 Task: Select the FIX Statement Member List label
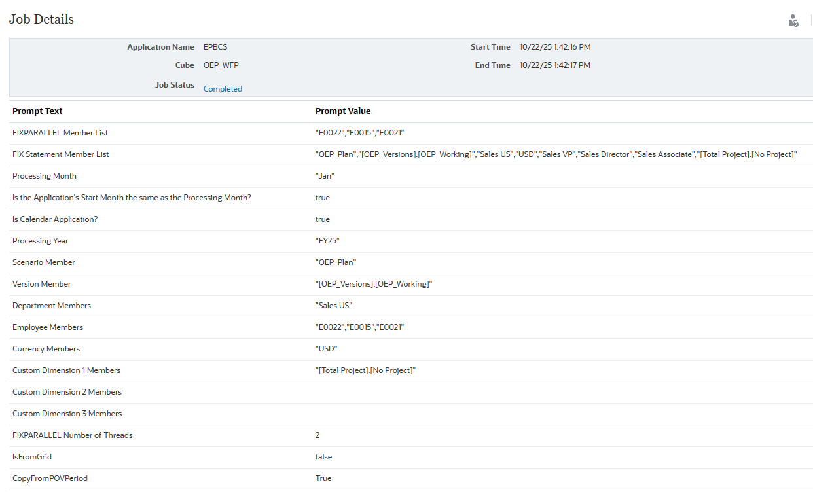tap(61, 154)
